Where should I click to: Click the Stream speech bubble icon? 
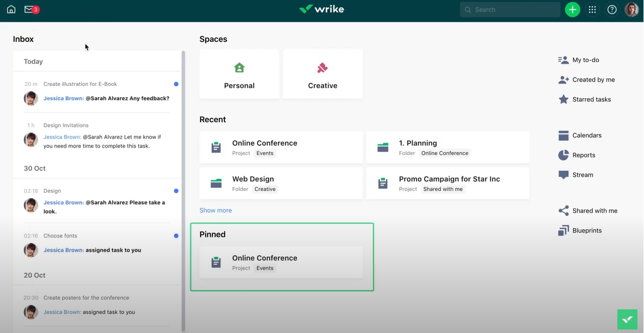[563, 175]
